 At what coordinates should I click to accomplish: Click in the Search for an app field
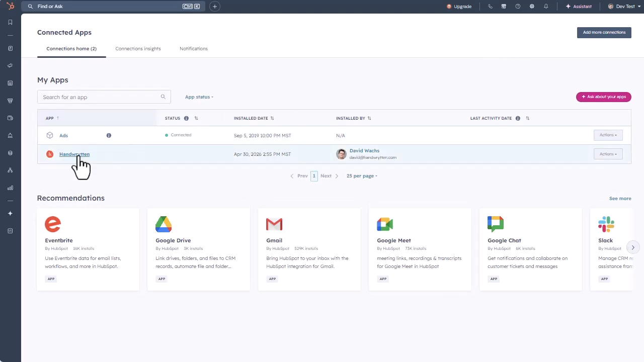click(104, 97)
